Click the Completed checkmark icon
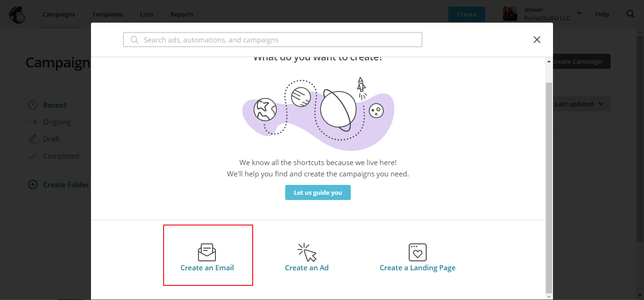 pyautogui.click(x=33, y=156)
